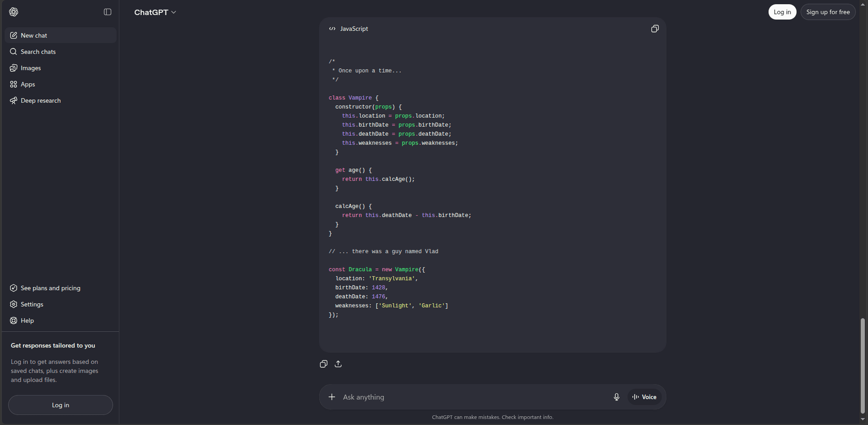Click the code brackets icon beside JavaScript

[332, 29]
